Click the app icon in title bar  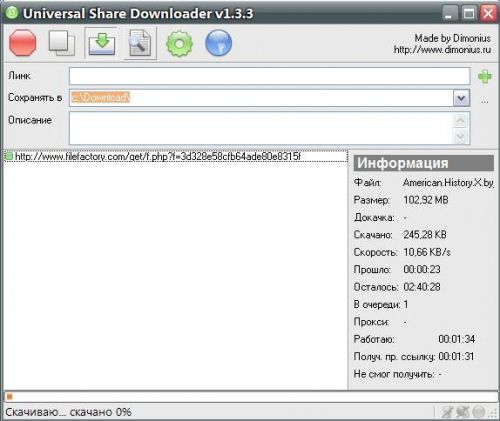click(12, 13)
